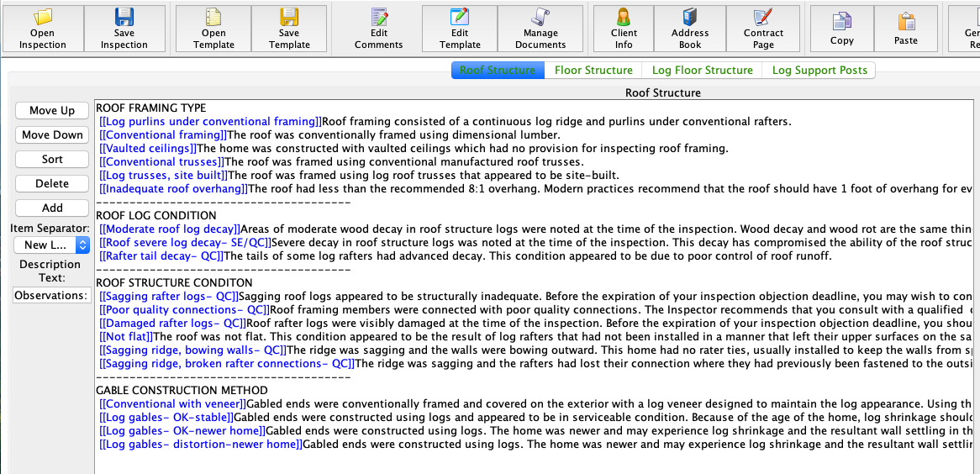
Task: Click the Save Template icon
Action: (289, 29)
